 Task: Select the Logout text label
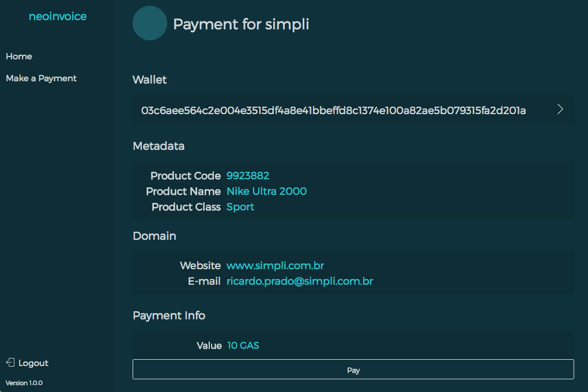tap(33, 363)
